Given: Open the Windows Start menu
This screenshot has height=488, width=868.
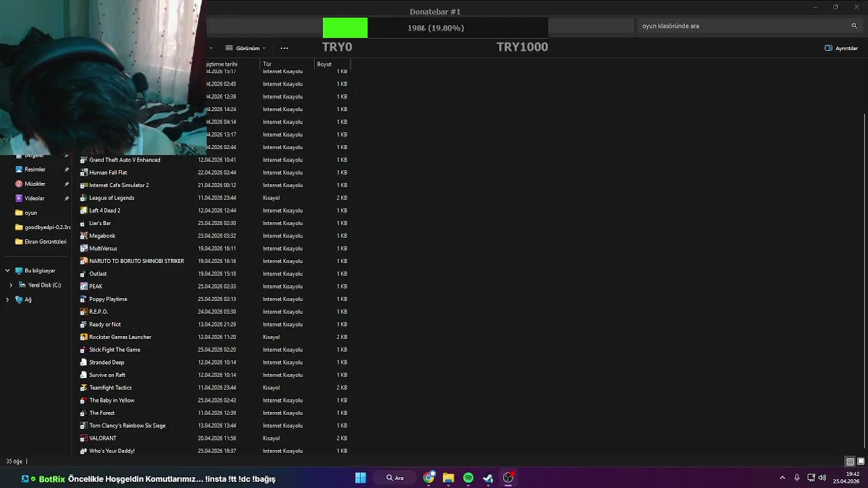Looking at the screenshot, I should click(x=361, y=478).
